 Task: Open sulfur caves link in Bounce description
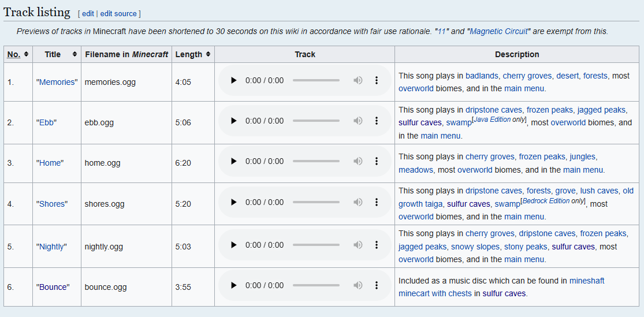[504, 293]
